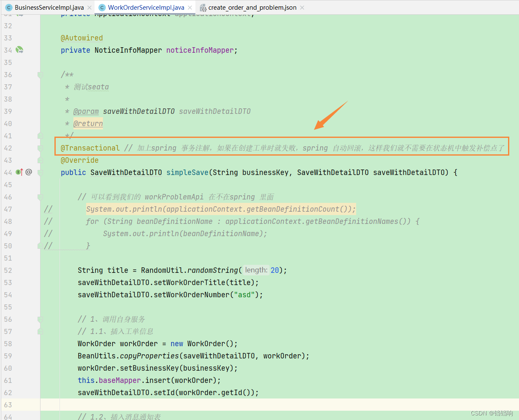Click the NoticeInfoMapper type on line 34
The image size is (519, 420).
[128, 50]
